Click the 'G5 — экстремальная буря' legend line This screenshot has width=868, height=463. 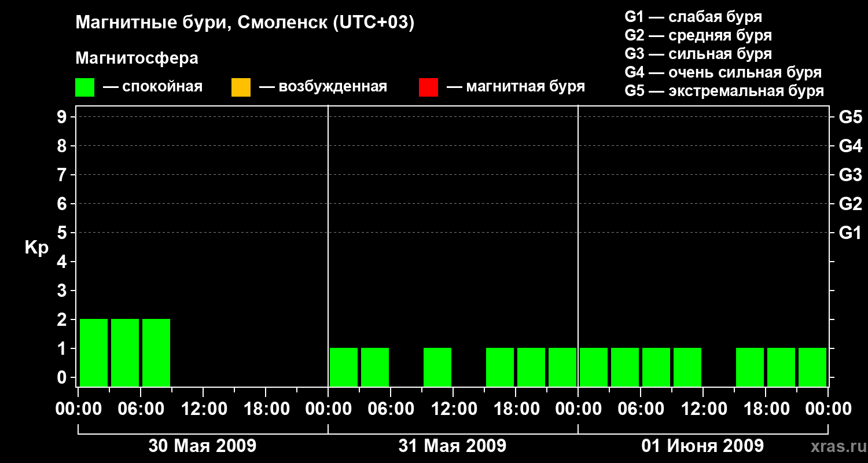point(724,91)
